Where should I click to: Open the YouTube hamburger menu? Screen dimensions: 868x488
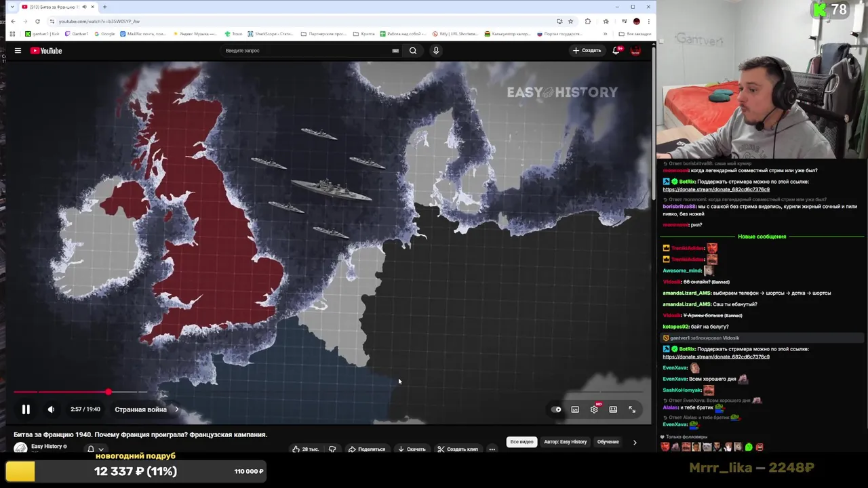coord(18,51)
